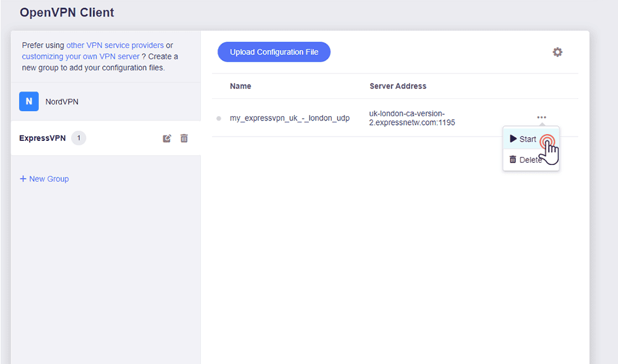Choose Delete from the context menu

531,159
